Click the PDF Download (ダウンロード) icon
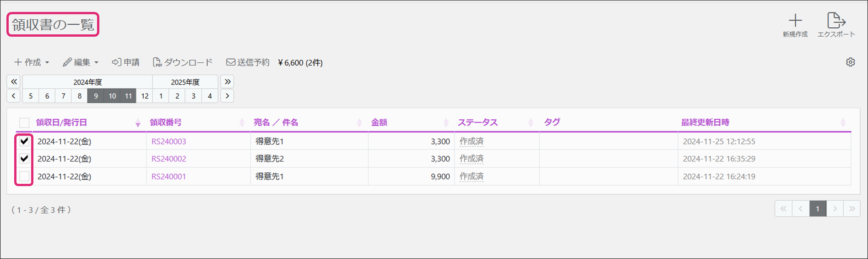 point(157,62)
